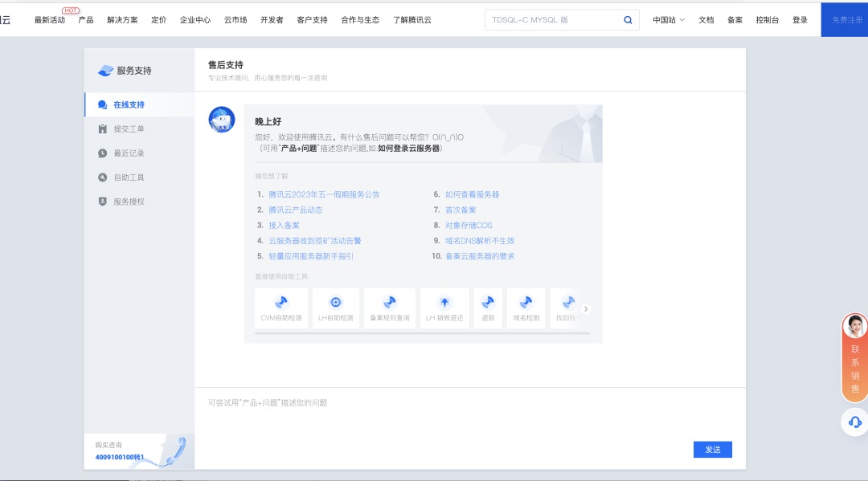
Task: Open the 控制台 link
Action: coord(768,20)
